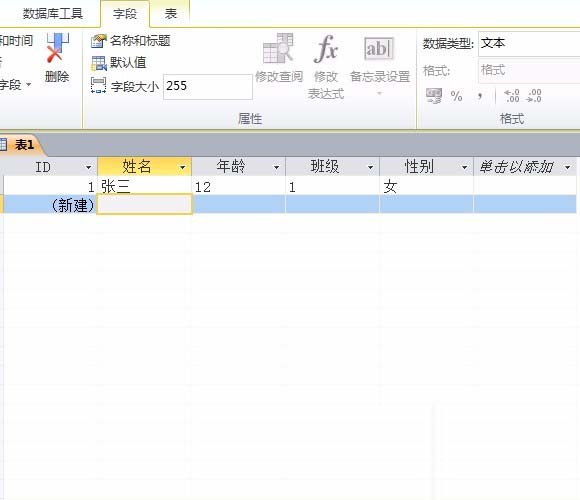Open 名称和标题 (Name and Caption) settings

(131, 41)
